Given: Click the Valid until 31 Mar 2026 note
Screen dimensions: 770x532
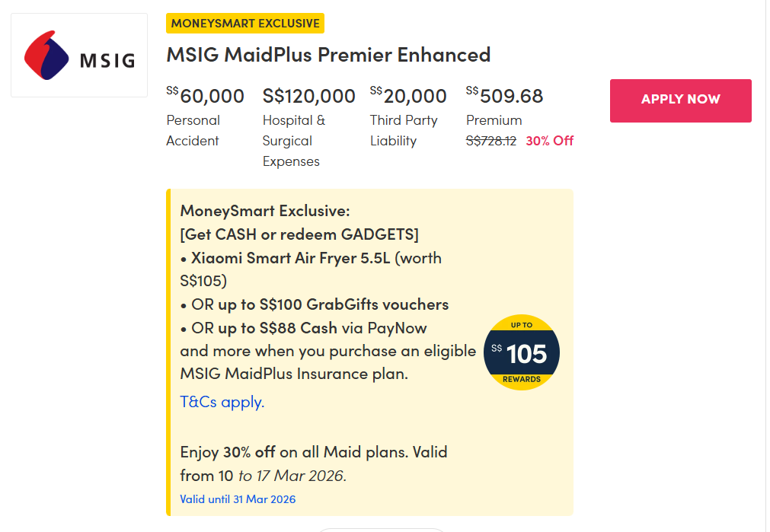Looking at the screenshot, I should click(238, 499).
